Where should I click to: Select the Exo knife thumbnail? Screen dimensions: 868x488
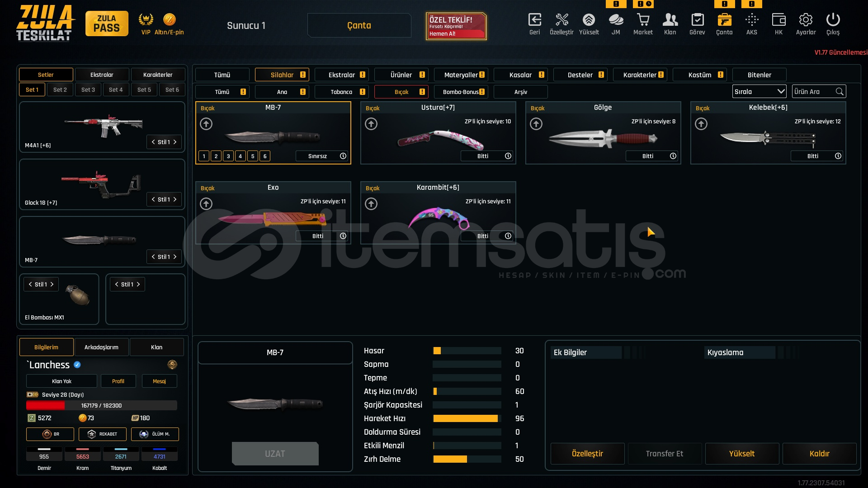[273, 219]
